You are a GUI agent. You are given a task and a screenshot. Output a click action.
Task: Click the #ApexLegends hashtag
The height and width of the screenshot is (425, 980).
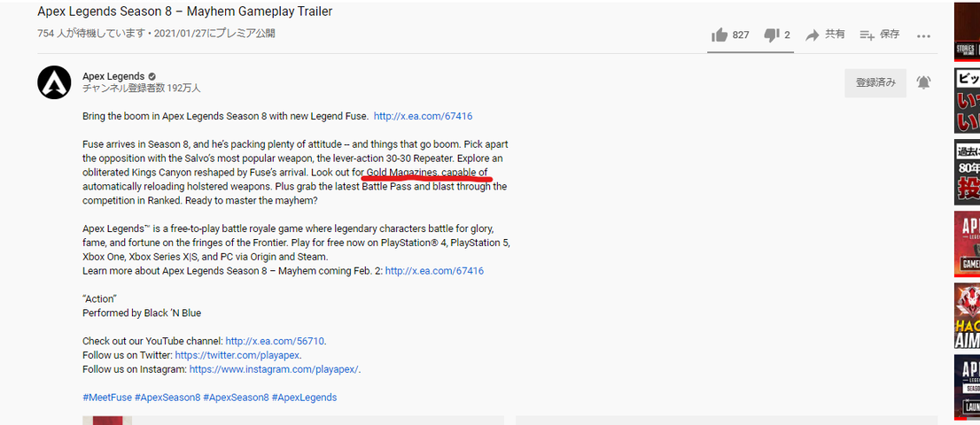304,398
